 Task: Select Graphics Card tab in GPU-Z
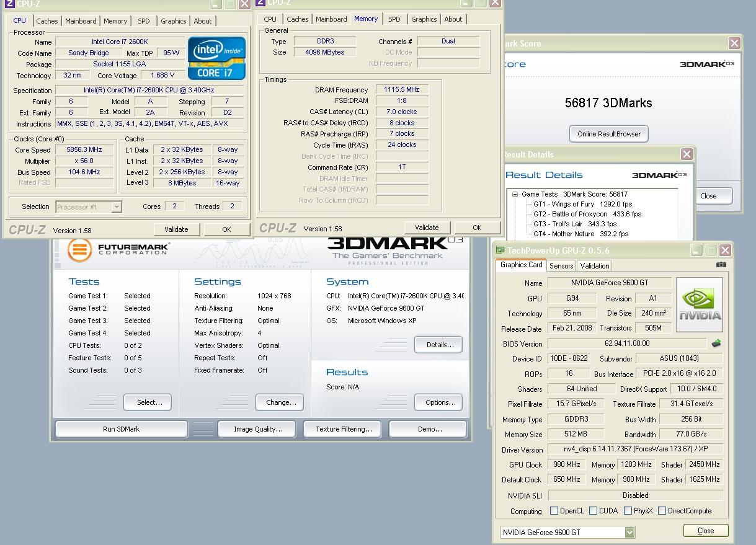[x=522, y=265]
